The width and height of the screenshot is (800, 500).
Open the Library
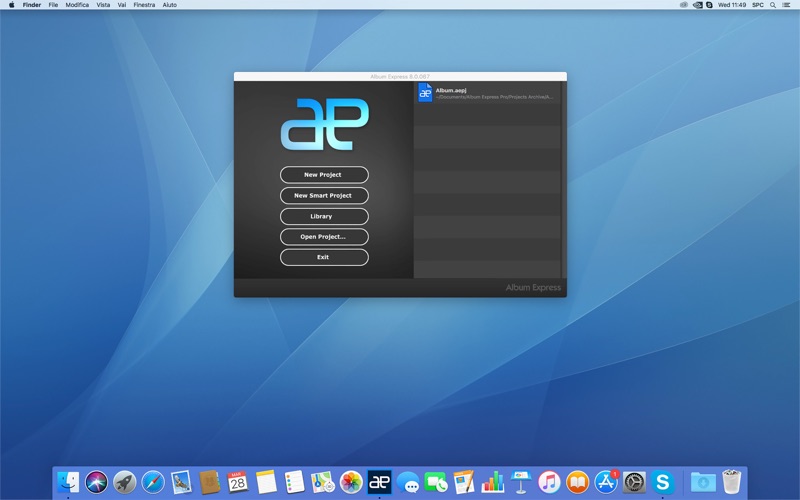[324, 216]
